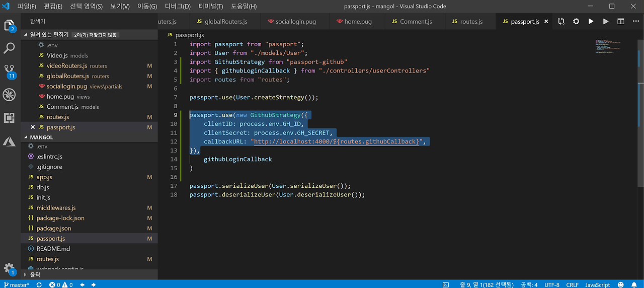
Task: Open Source Control view with 11 badge
Action: (9, 71)
